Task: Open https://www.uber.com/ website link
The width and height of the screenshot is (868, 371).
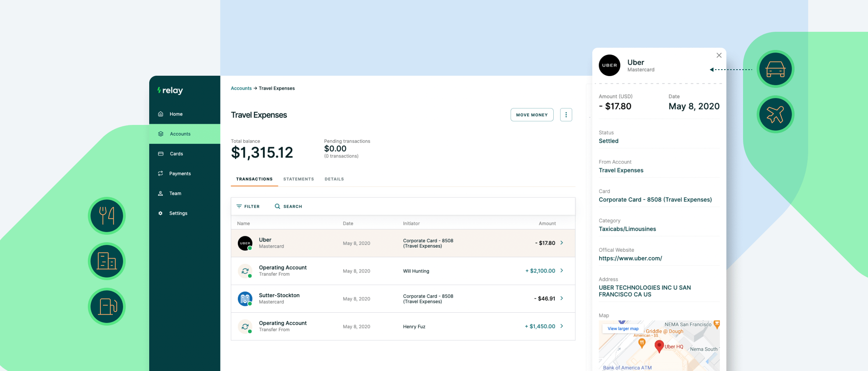Action: point(631,258)
